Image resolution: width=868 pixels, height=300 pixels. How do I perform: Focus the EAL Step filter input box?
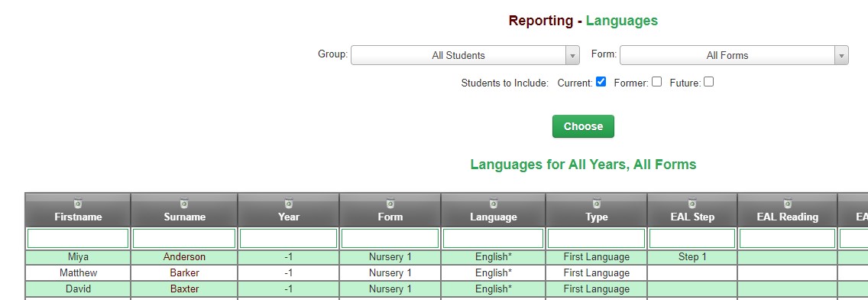pyautogui.click(x=692, y=239)
